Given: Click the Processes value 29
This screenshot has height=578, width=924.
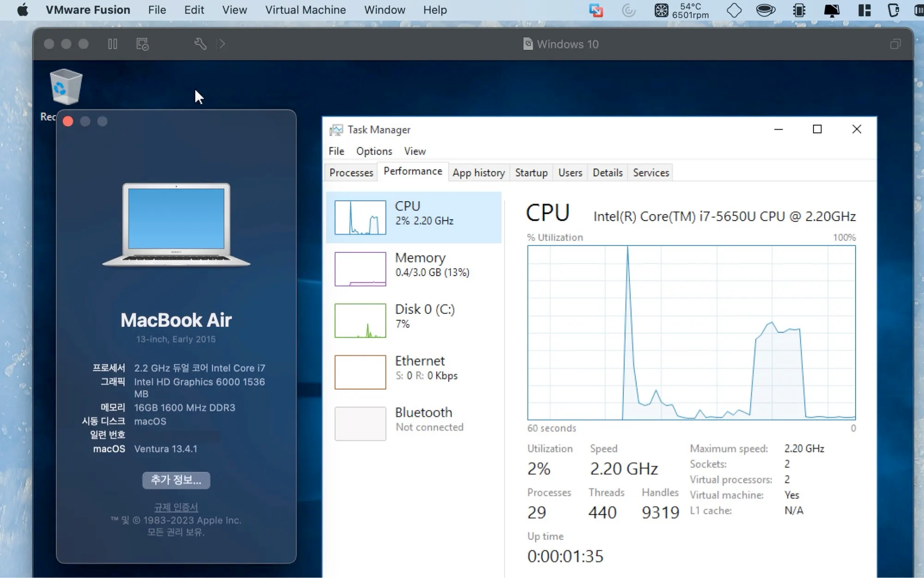Looking at the screenshot, I should click(537, 512).
